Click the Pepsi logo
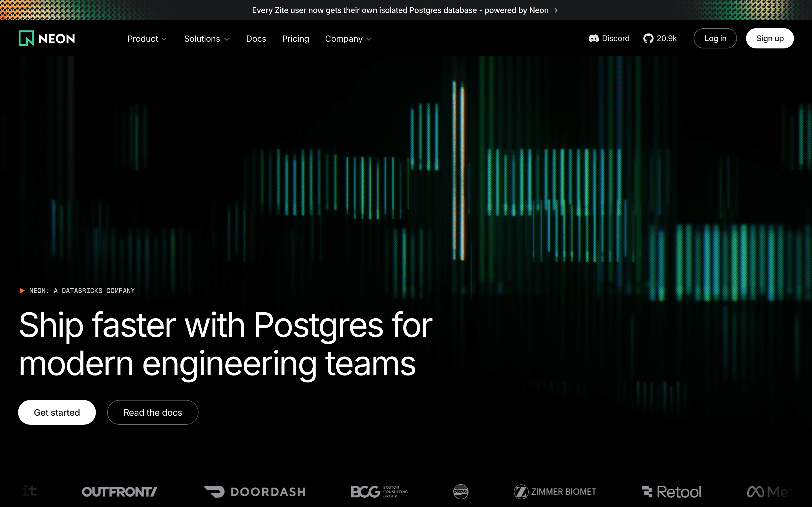This screenshot has width=812, height=507. (461, 492)
